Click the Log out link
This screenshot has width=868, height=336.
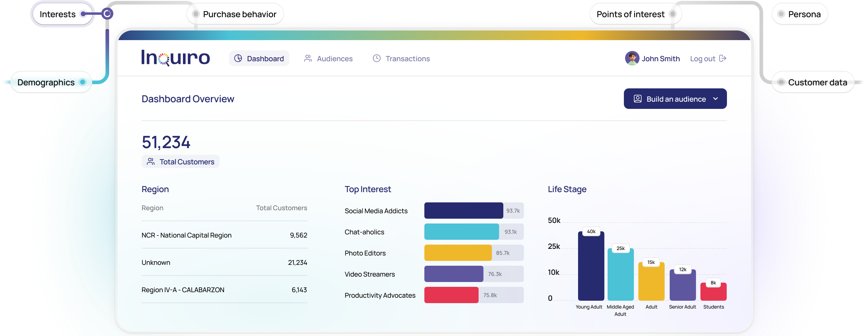[x=703, y=58]
